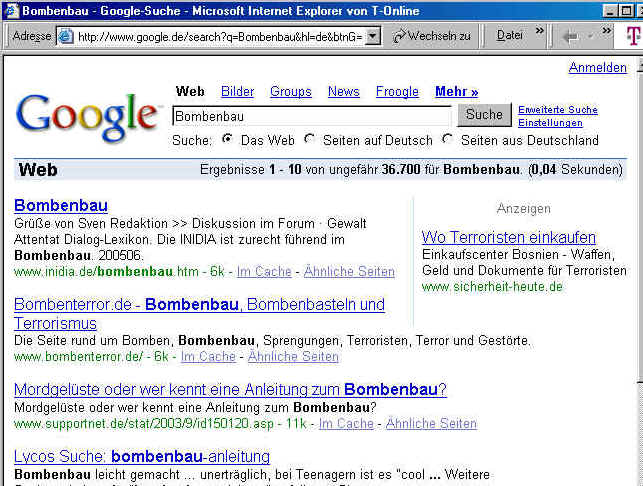Switch to the Froogle tab
The height and width of the screenshot is (486, 643).
[x=397, y=91]
